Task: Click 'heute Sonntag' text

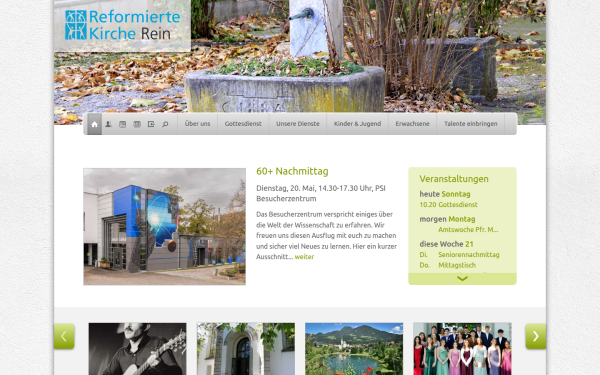Action: click(445, 194)
